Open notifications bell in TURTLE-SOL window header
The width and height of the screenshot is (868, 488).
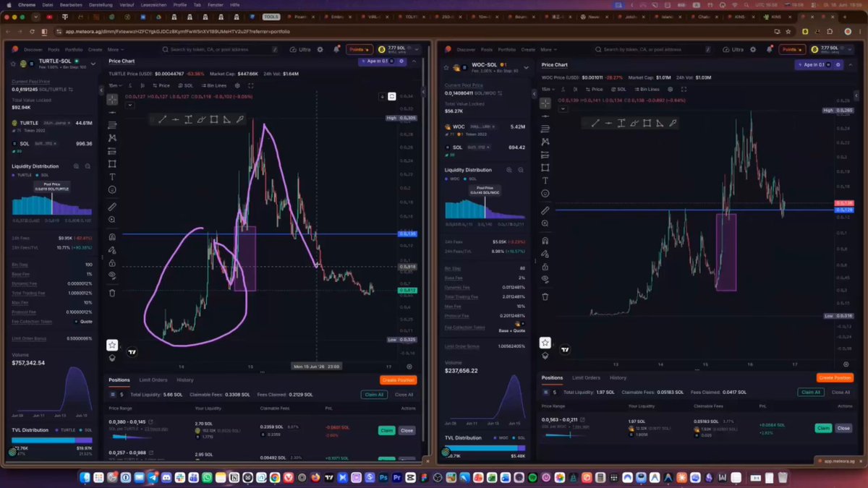[336, 49]
